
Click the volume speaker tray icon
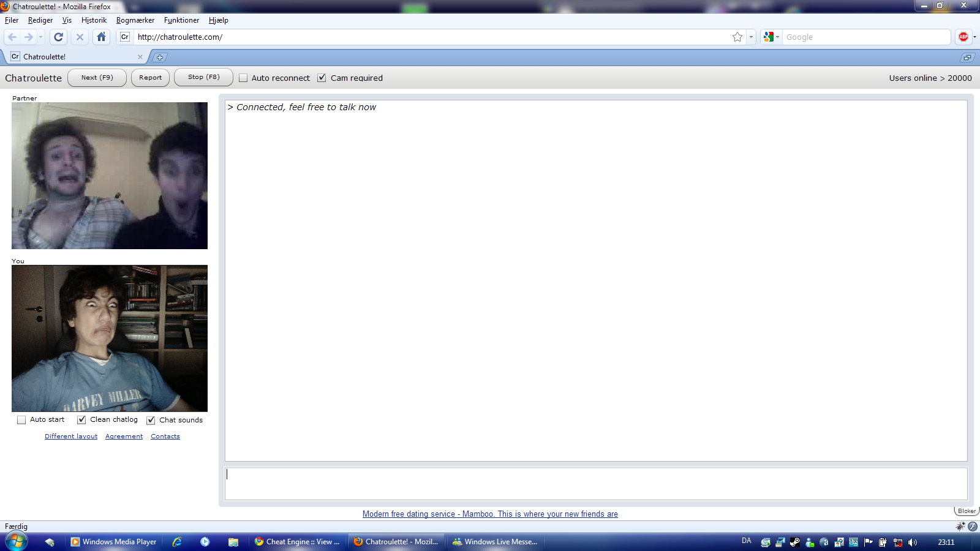tap(913, 542)
